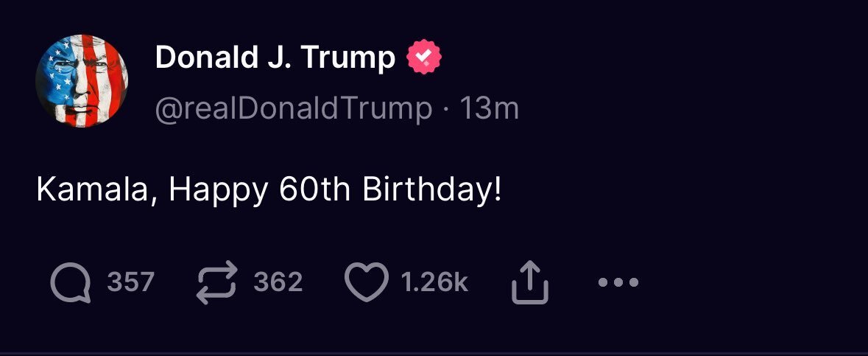The height and width of the screenshot is (356, 868).
Task: Open the share upload arrow icon
Action: pyautogui.click(x=530, y=284)
